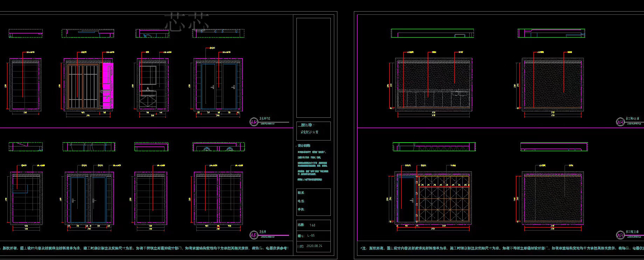Select the gray watermark text at top of left sheet
This screenshot has height=260, width=644.
point(187,21)
